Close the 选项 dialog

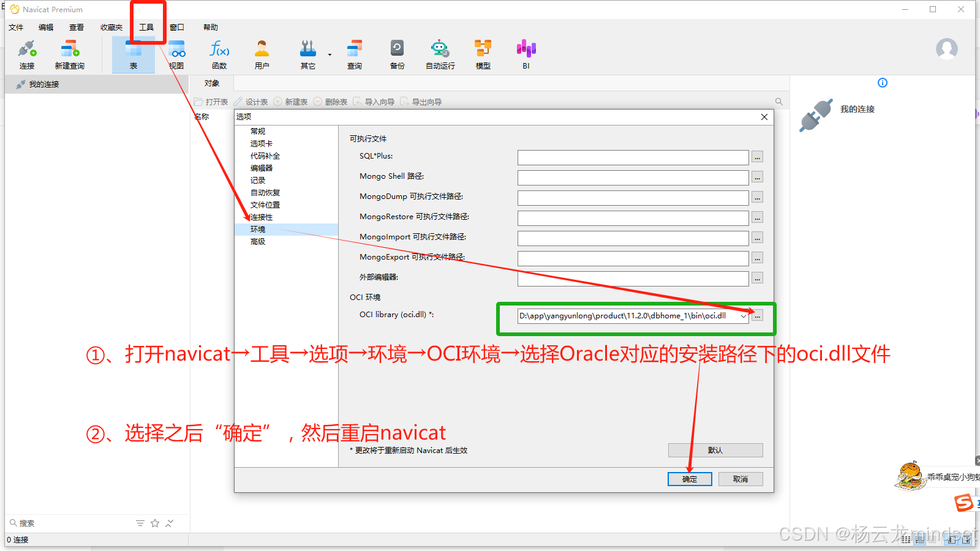point(764,117)
